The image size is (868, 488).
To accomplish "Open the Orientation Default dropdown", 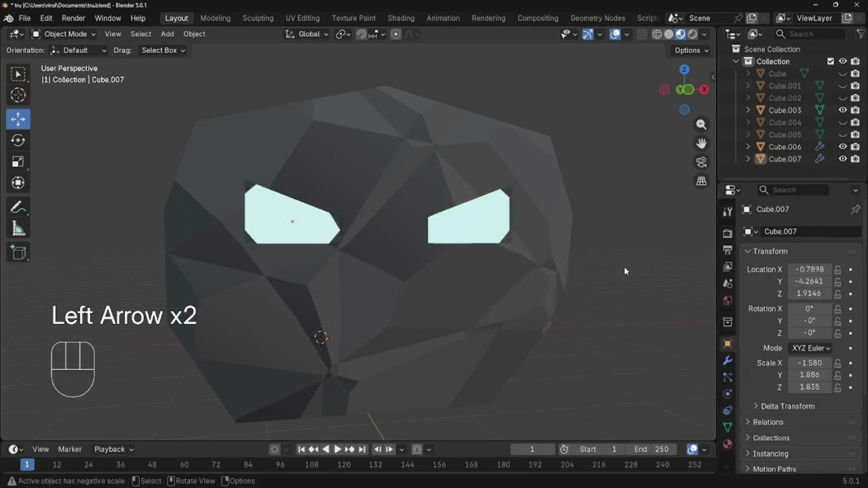I will (79, 50).
